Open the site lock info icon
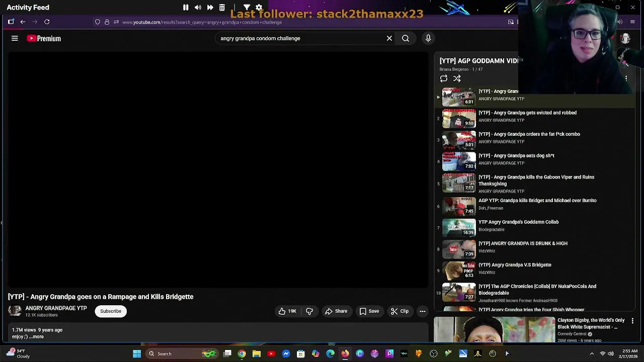This screenshot has width=644, height=362. click(x=107, y=22)
